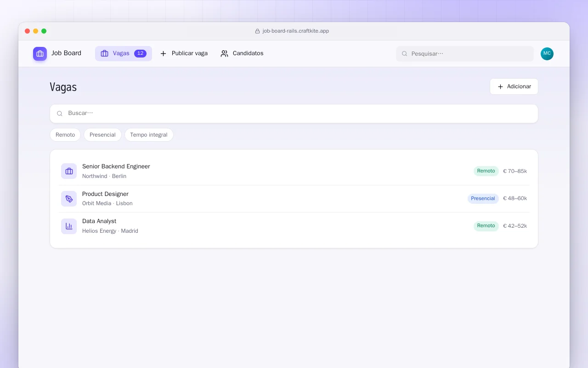
Task: Click the Adicionar button
Action: (x=514, y=86)
